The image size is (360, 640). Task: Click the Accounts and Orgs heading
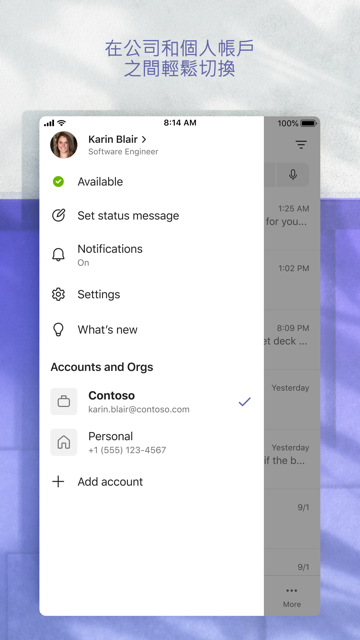pos(102,367)
